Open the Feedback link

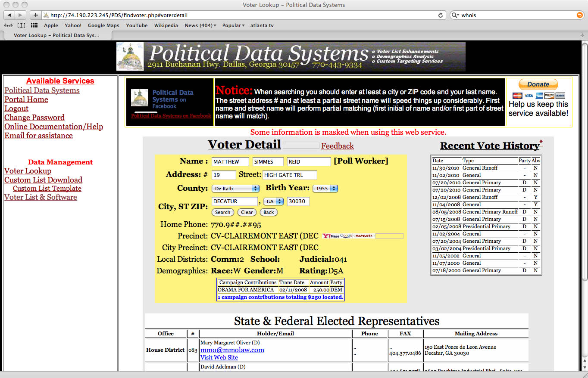pyautogui.click(x=338, y=146)
